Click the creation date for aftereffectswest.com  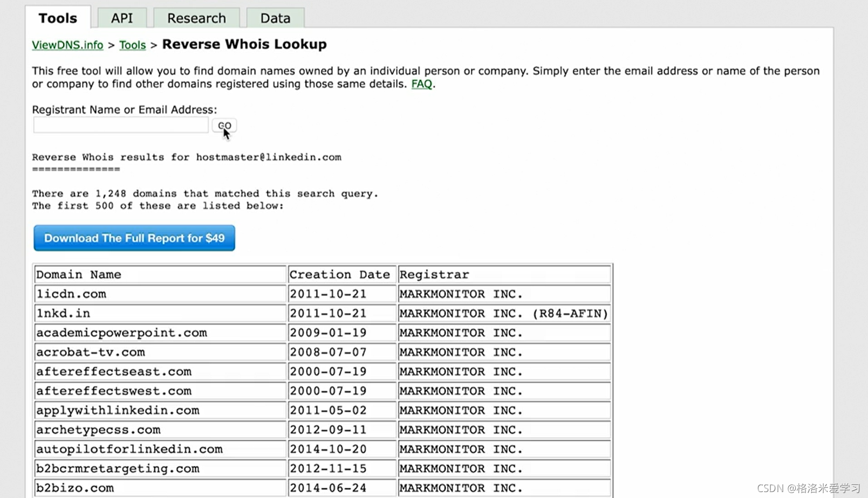pos(342,391)
